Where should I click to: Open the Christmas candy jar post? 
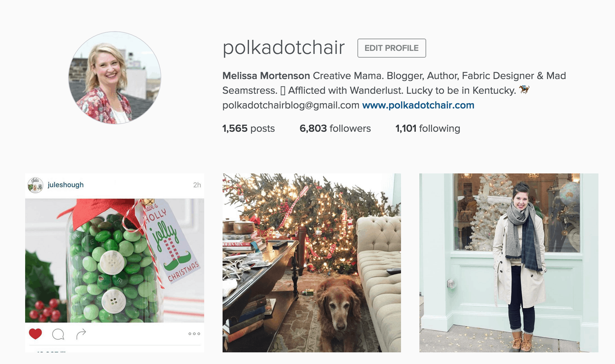pyautogui.click(x=115, y=263)
